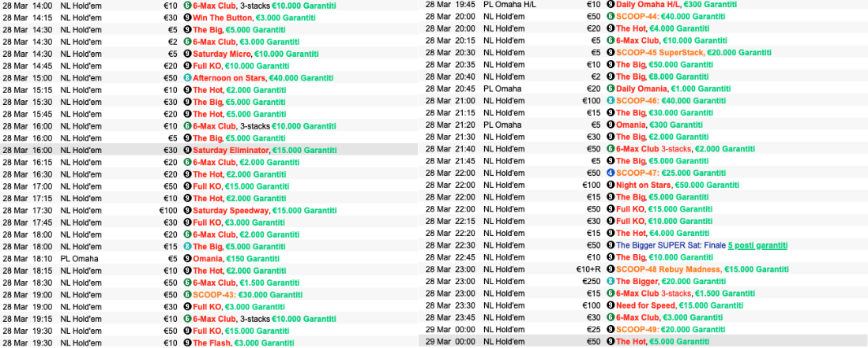Click the 9-seat icon beside Omania €150 Garantiti
This screenshot has height=348, width=868.
(x=187, y=258)
